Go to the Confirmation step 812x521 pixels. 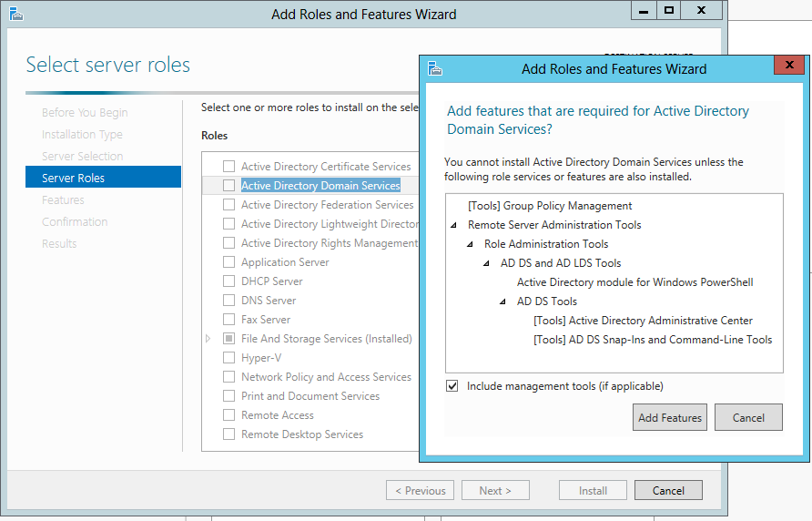(x=75, y=222)
